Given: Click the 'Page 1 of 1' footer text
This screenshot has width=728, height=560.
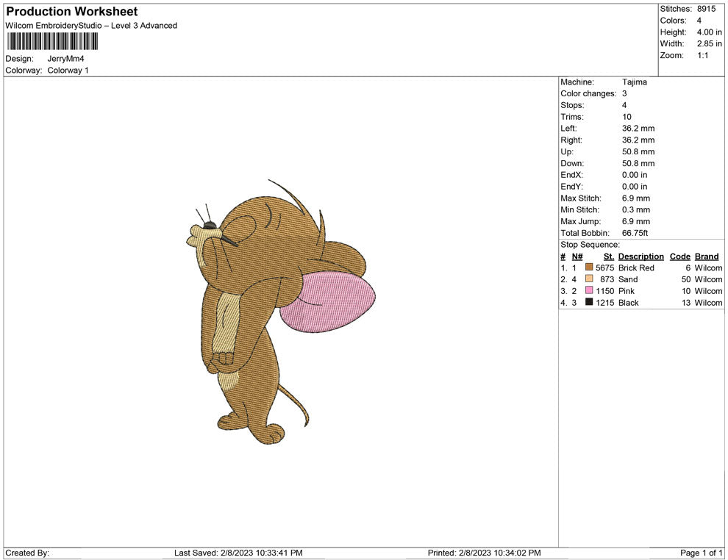Looking at the screenshot, I should pyautogui.click(x=701, y=553).
